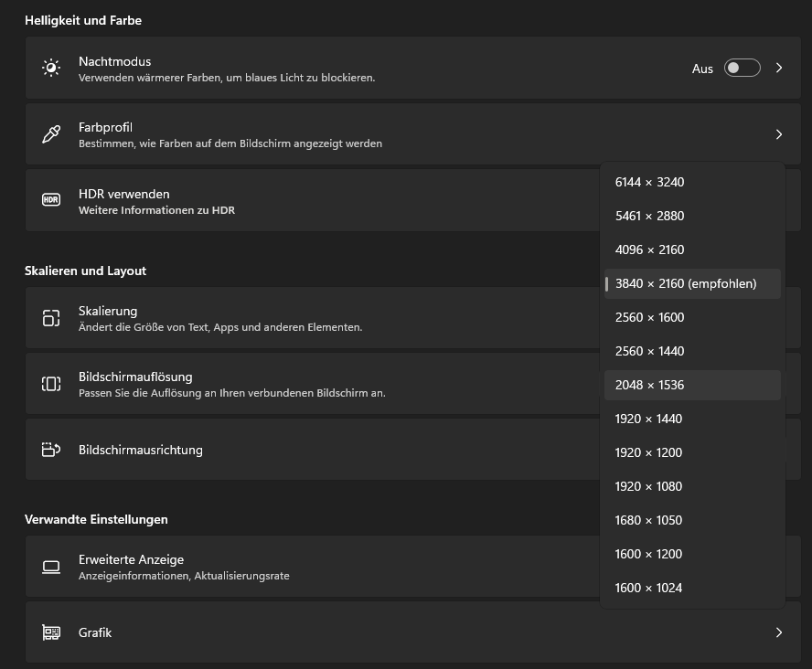Image resolution: width=812 pixels, height=669 pixels.
Task: Click the HDR icon
Action: pyautogui.click(x=51, y=199)
